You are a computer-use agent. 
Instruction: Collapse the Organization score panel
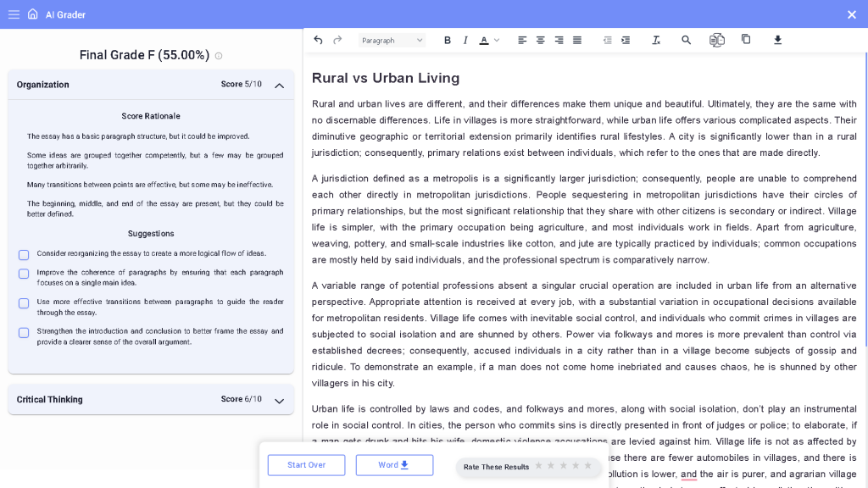coord(280,85)
